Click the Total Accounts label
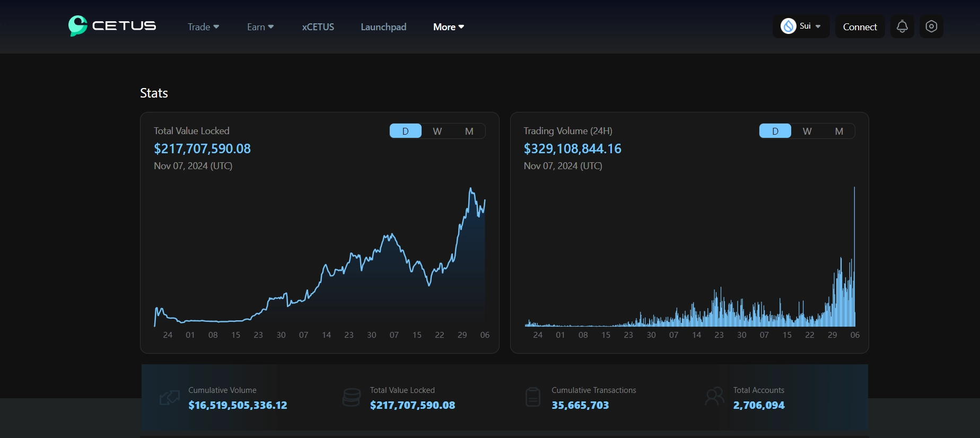Viewport: 980px width, 438px height. [x=759, y=390]
